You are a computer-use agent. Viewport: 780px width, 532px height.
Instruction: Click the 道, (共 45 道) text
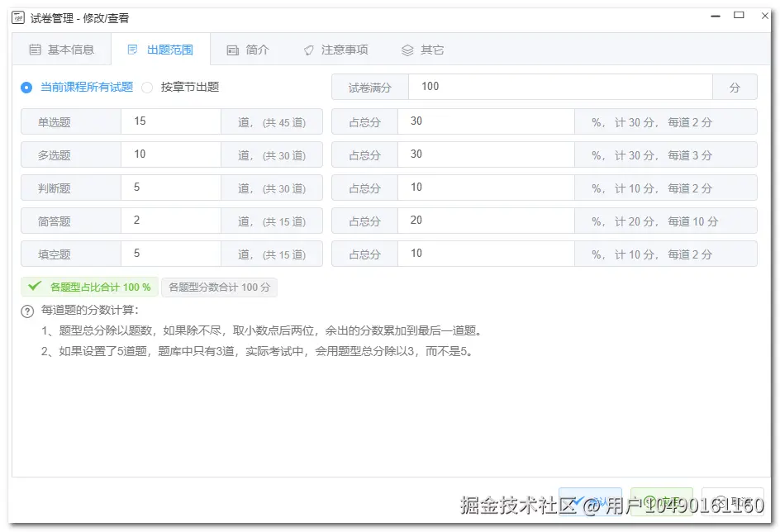[x=272, y=122]
